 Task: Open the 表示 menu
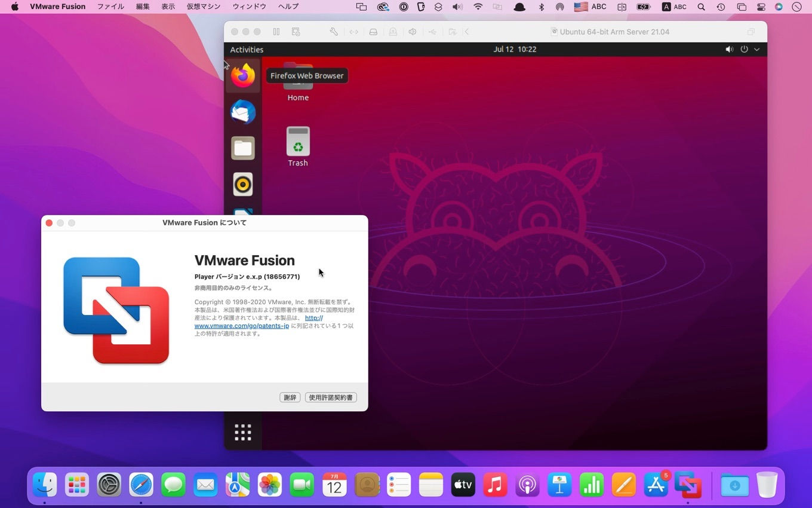(x=168, y=7)
